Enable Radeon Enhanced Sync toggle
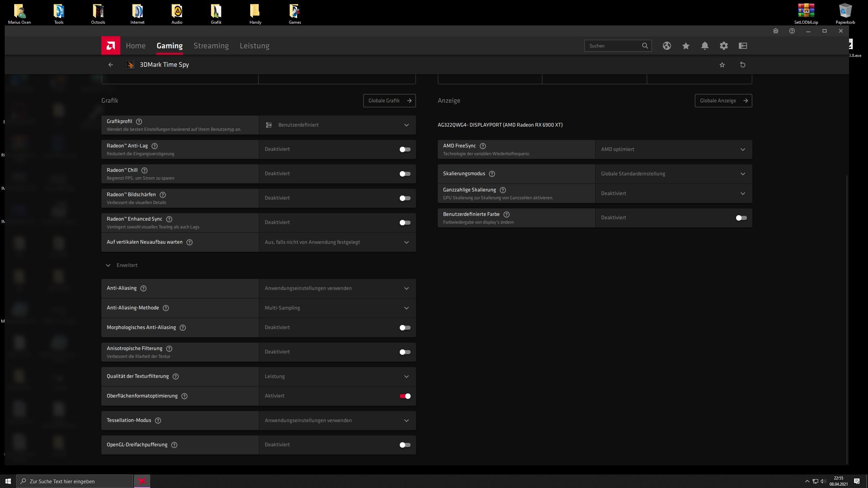The width and height of the screenshot is (868, 488). point(405,223)
